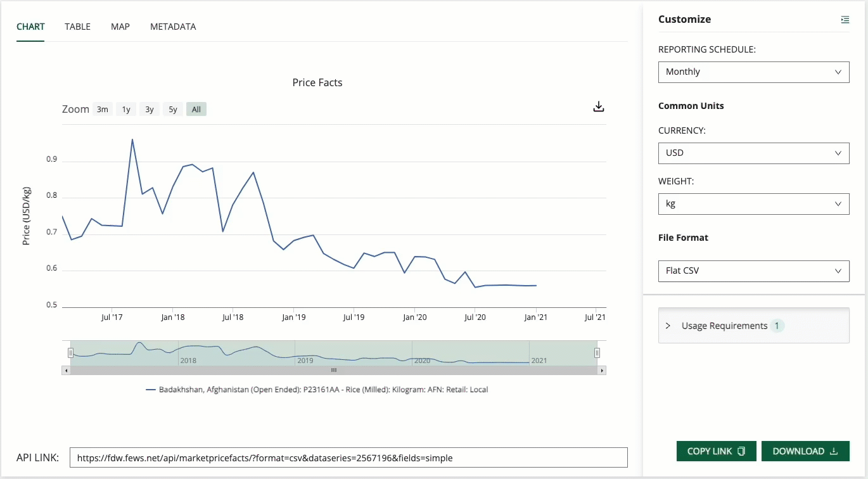
Task: Open the Weight kg dropdown
Action: (x=753, y=204)
